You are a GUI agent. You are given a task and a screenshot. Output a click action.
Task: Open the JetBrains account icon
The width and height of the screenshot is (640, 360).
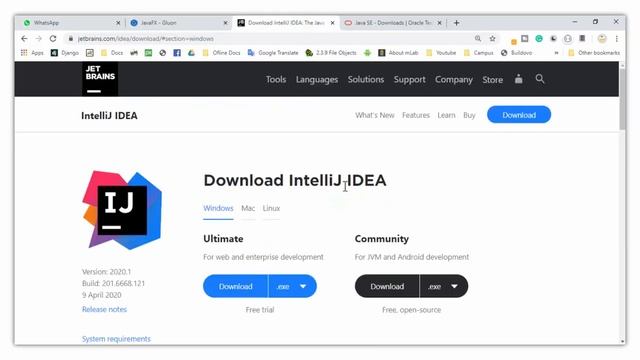point(518,79)
